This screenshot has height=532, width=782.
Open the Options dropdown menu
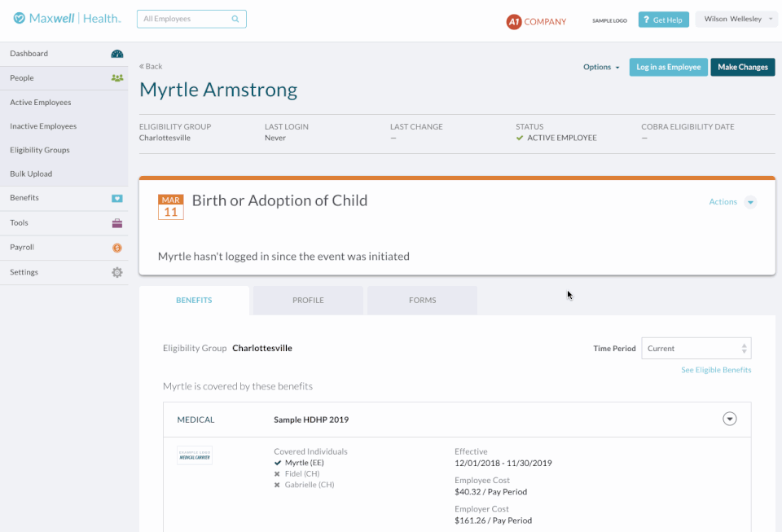601,67
